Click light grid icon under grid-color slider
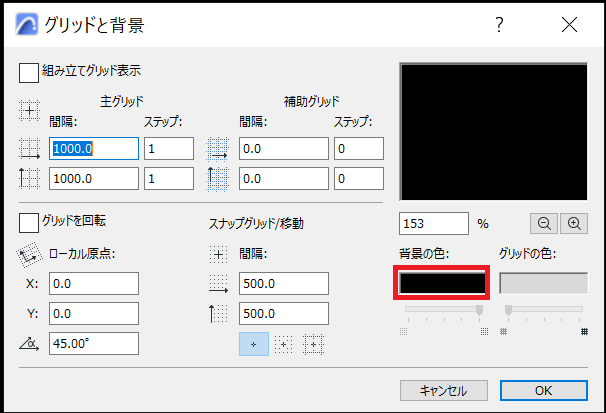The height and width of the screenshot is (413, 606). 503,331
